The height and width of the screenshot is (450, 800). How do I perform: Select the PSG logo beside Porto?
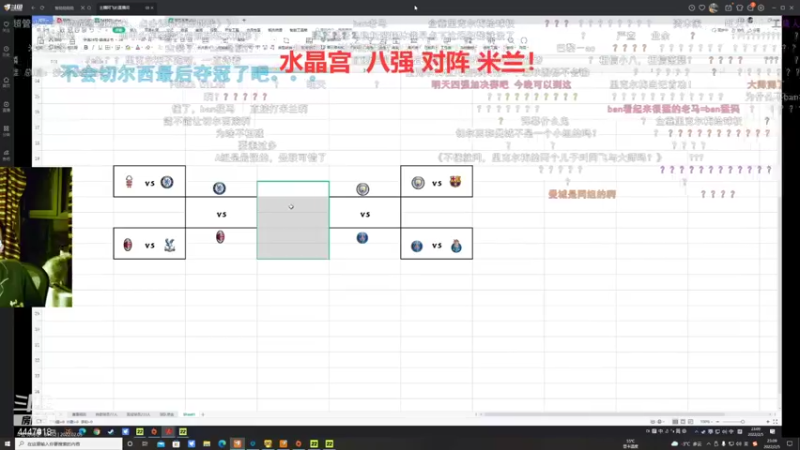417,246
